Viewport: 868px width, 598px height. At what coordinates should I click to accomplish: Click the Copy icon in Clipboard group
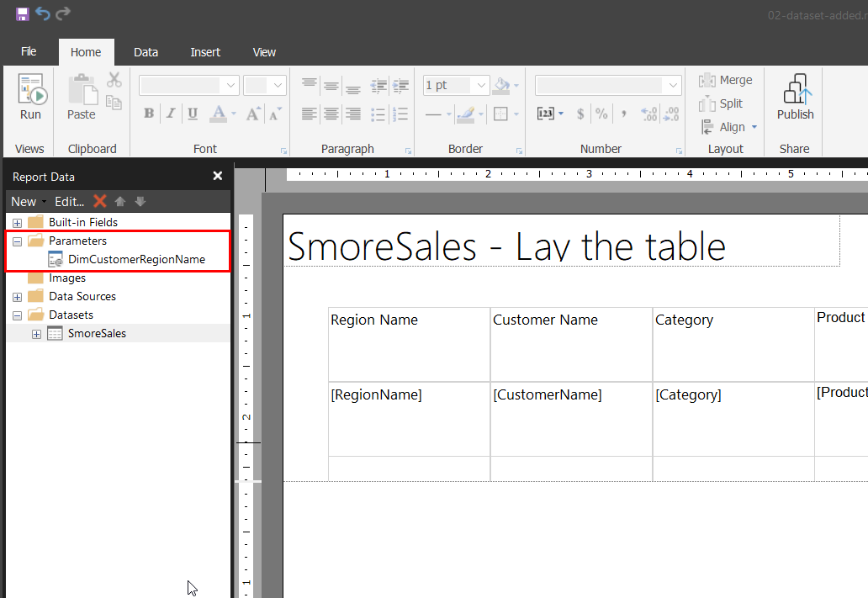[114, 103]
